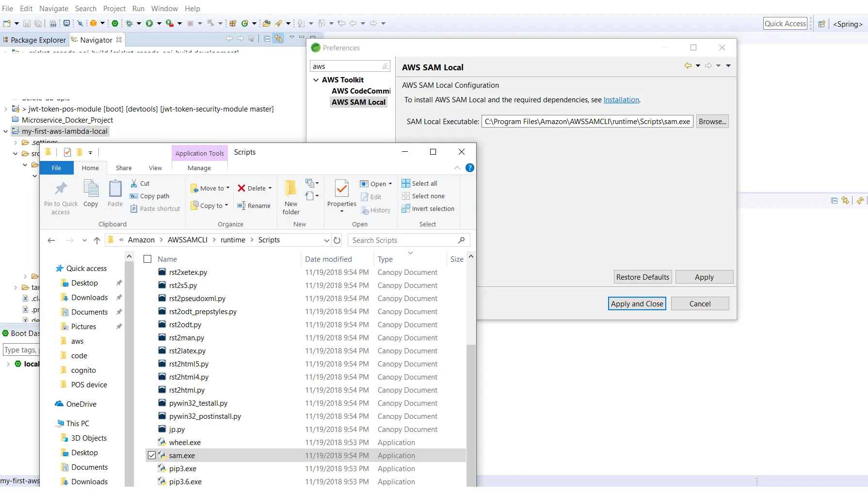Click Select none in the ribbon
Viewport: 868px width, 493px height.
point(423,196)
